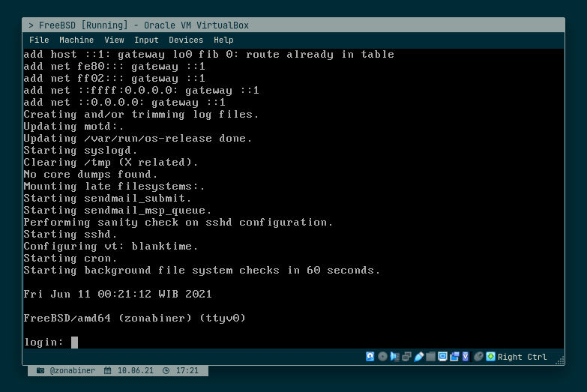
Task: Click the Right Ctrl host key label
Action: tap(523, 358)
